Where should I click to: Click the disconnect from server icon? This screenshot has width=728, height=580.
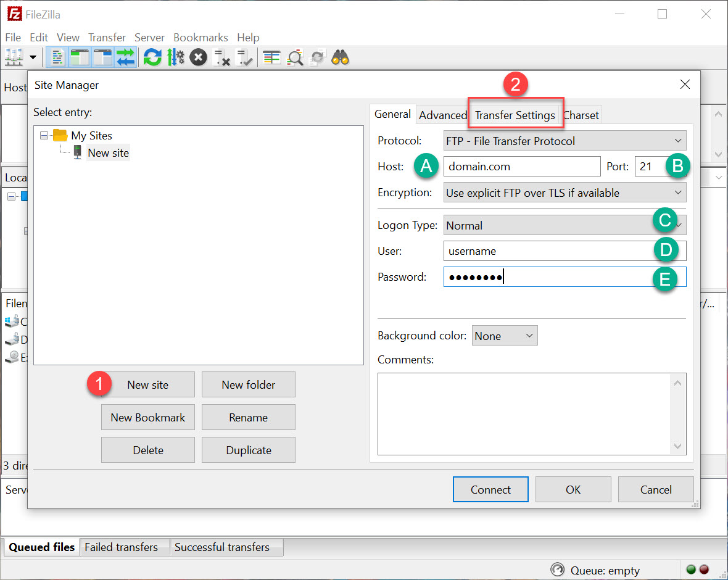coord(221,57)
